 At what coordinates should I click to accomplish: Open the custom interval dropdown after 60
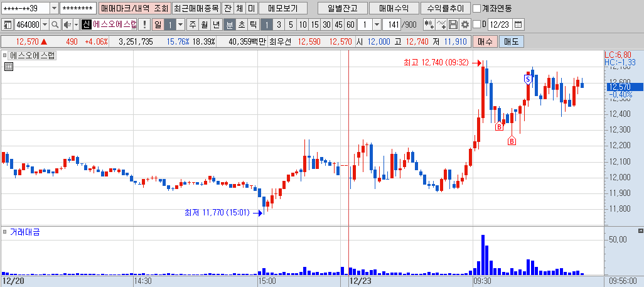(377, 24)
